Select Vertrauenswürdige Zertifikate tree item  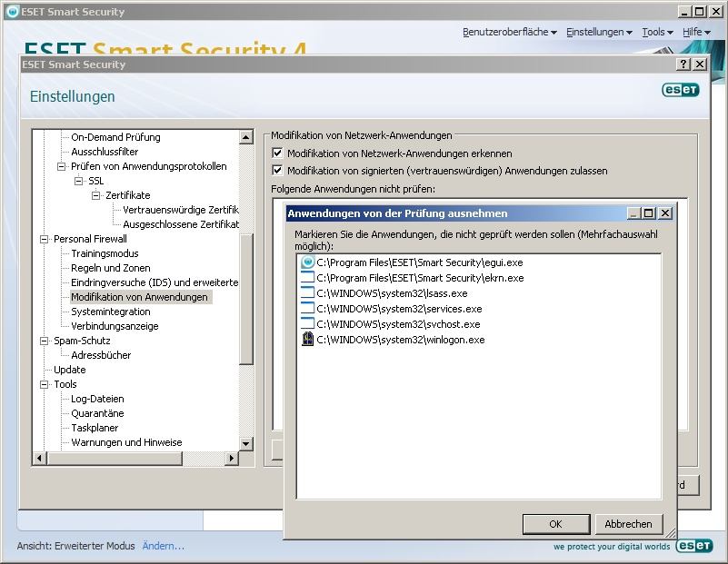(x=181, y=210)
